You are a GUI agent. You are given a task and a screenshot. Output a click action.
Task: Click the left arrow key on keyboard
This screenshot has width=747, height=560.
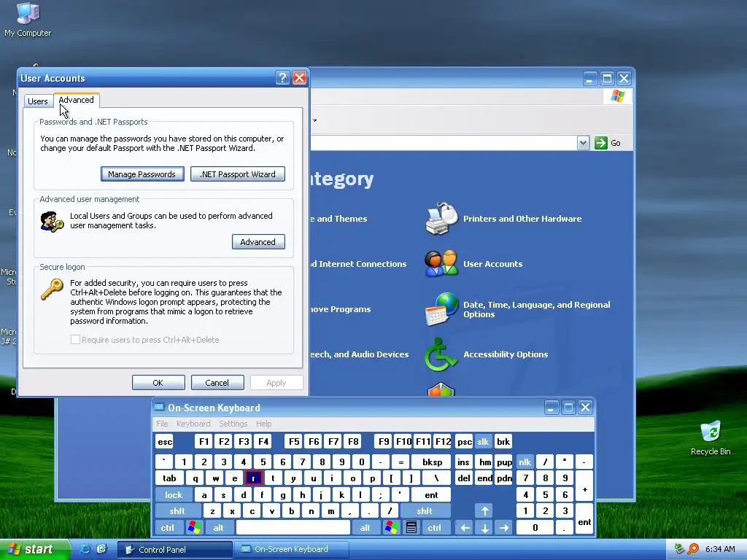(x=465, y=528)
